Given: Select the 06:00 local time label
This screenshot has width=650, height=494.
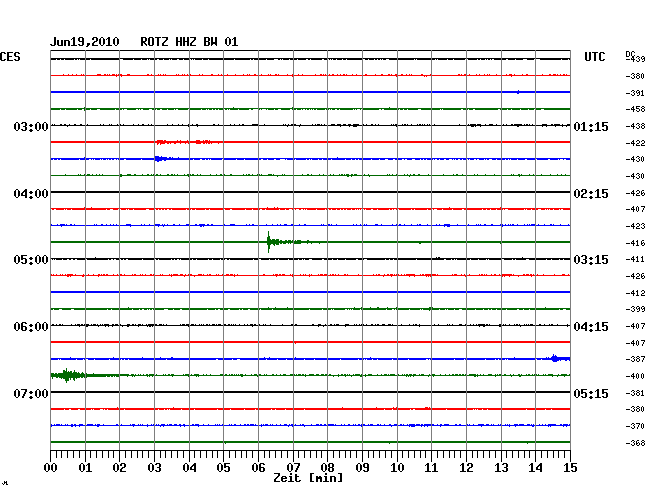Looking at the screenshot, I should [31, 327].
